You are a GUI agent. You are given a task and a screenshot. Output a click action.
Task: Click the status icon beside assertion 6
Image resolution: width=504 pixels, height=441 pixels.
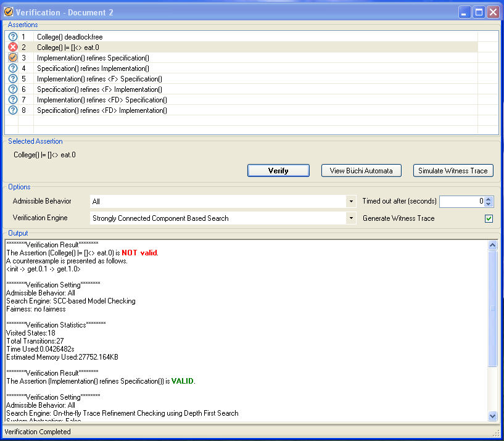[x=13, y=89]
